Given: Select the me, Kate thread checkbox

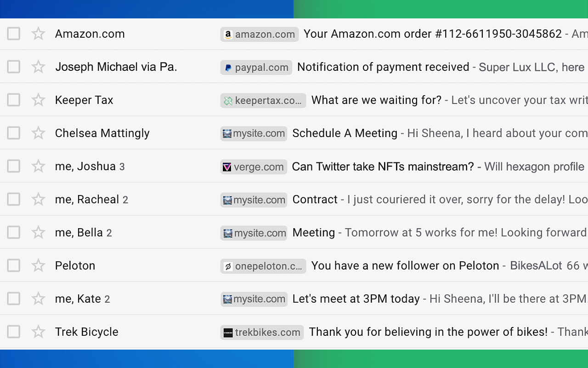Looking at the screenshot, I should [14, 299].
